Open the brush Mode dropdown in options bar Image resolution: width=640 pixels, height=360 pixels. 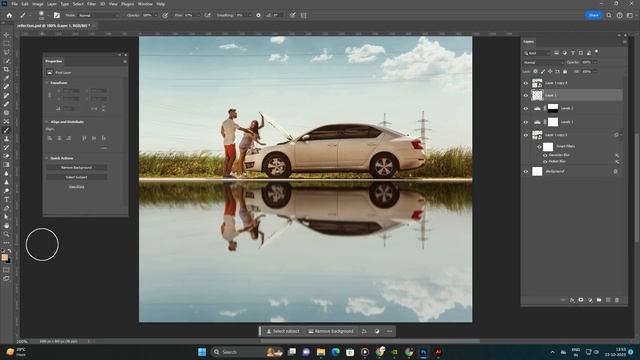pos(98,15)
